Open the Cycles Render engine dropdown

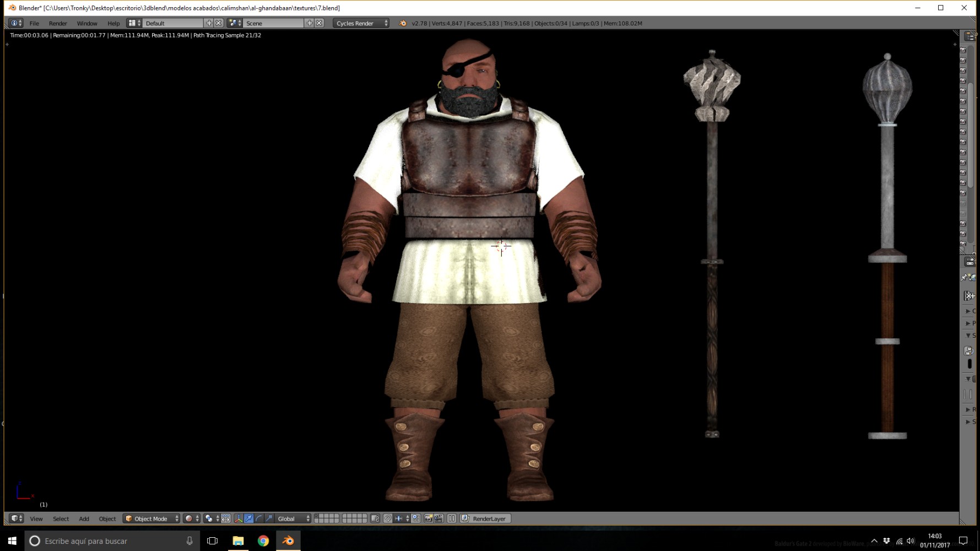pos(361,23)
